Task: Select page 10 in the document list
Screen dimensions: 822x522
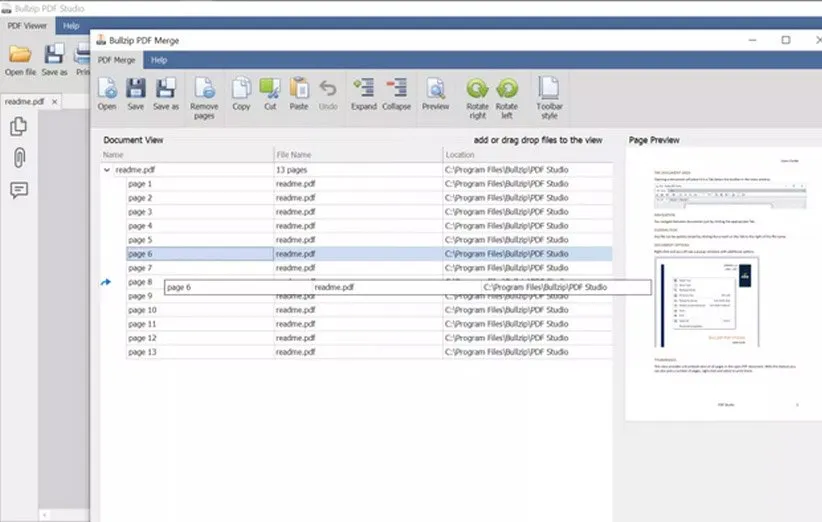Action: [x=142, y=310]
